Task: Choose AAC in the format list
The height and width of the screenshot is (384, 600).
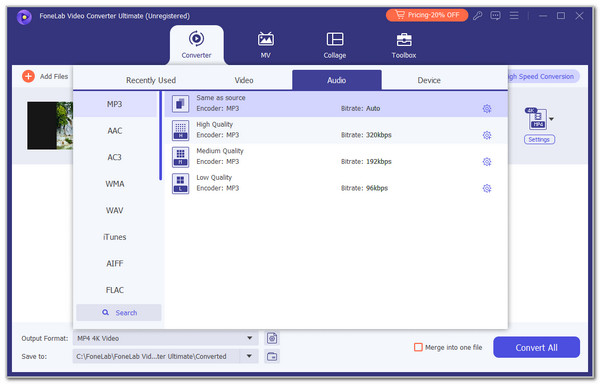Action: (115, 131)
